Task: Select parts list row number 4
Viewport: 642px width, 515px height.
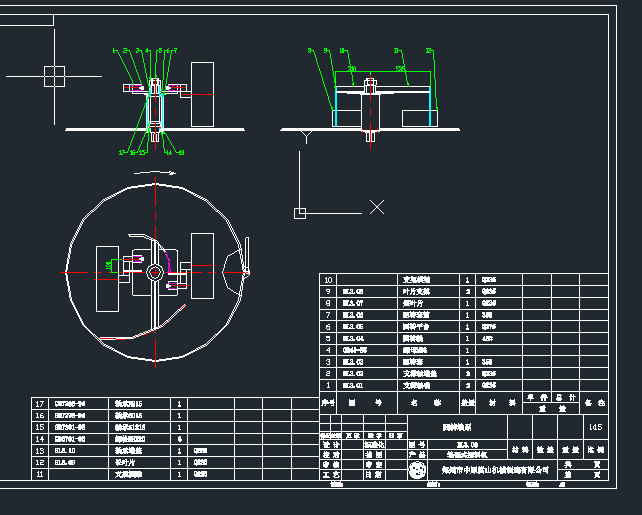Action: pyautogui.click(x=464, y=350)
